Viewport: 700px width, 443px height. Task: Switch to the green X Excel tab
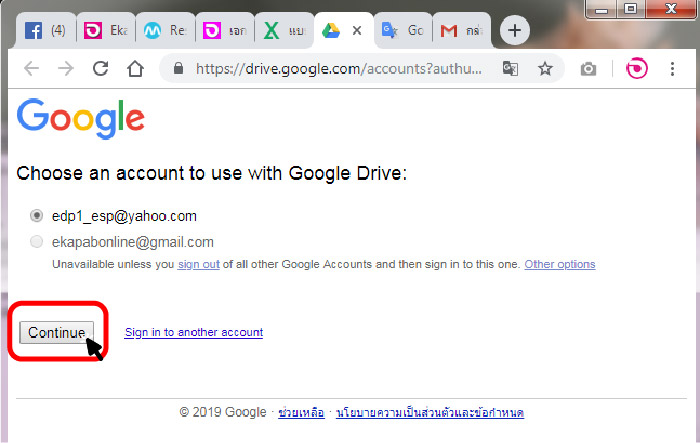pyautogui.click(x=284, y=30)
